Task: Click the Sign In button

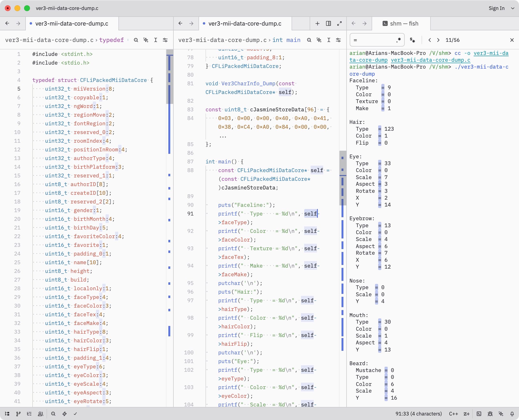Action: click(496, 8)
